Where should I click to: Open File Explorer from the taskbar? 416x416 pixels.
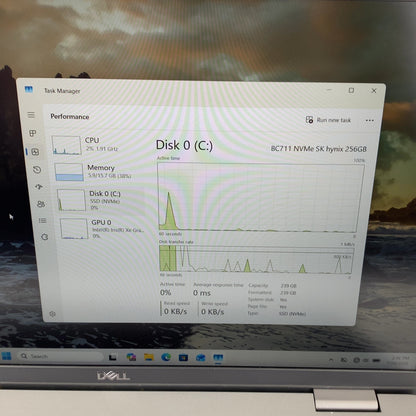149,357
